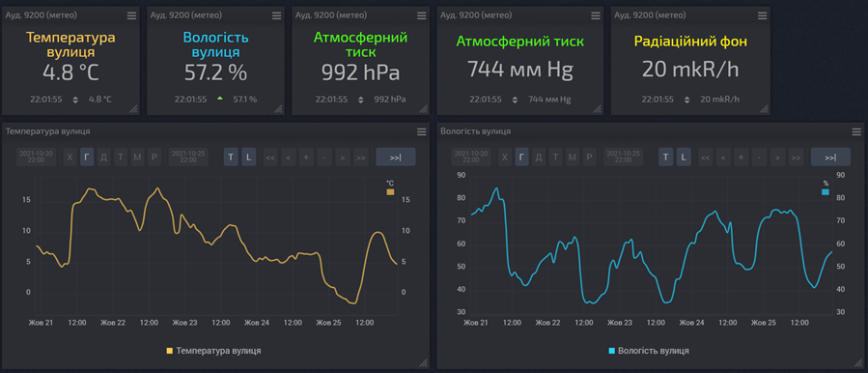Open menu of Атмосферний тиск hPa widget
The height and width of the screenshot is (373, 868).
422,16
